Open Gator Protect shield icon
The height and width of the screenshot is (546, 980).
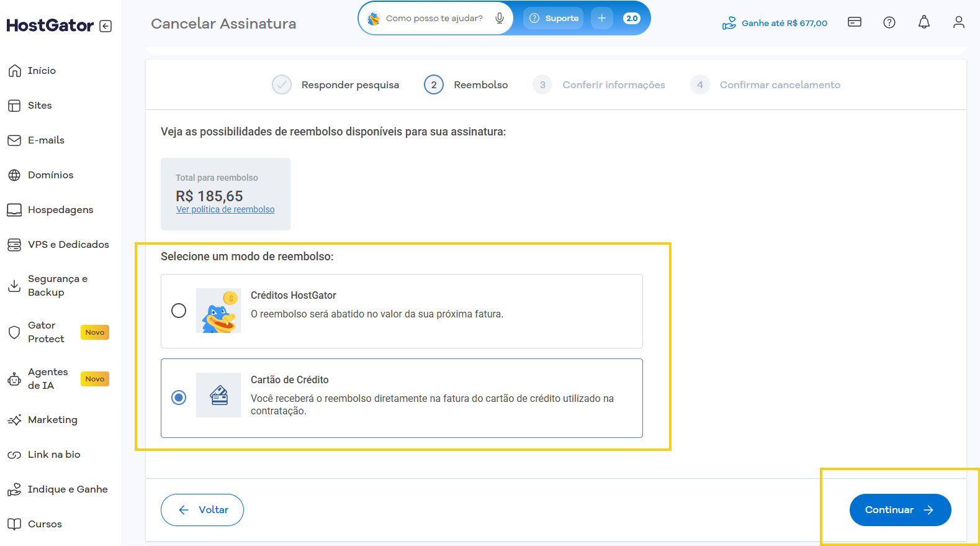pos(14,332)
